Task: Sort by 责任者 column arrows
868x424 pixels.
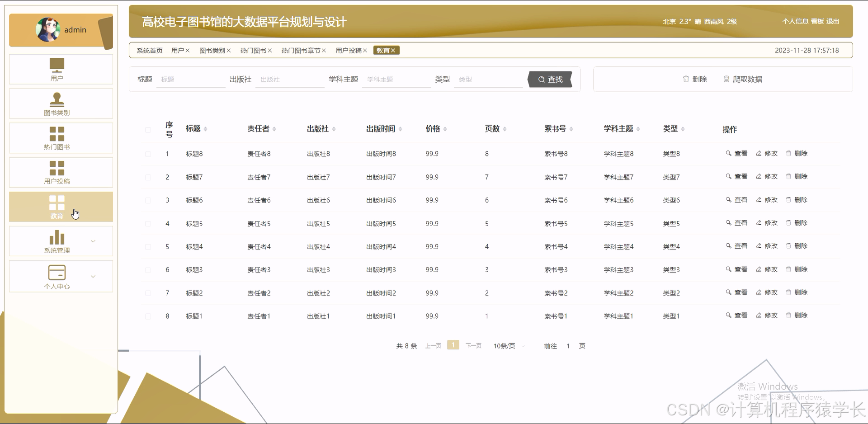Action: tap(274, 129)
